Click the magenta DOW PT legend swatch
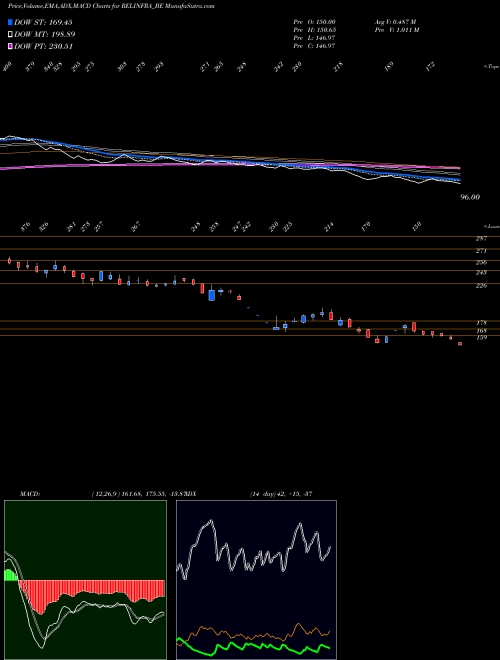The height and width of the screenshot is (660, 500). 11,46
